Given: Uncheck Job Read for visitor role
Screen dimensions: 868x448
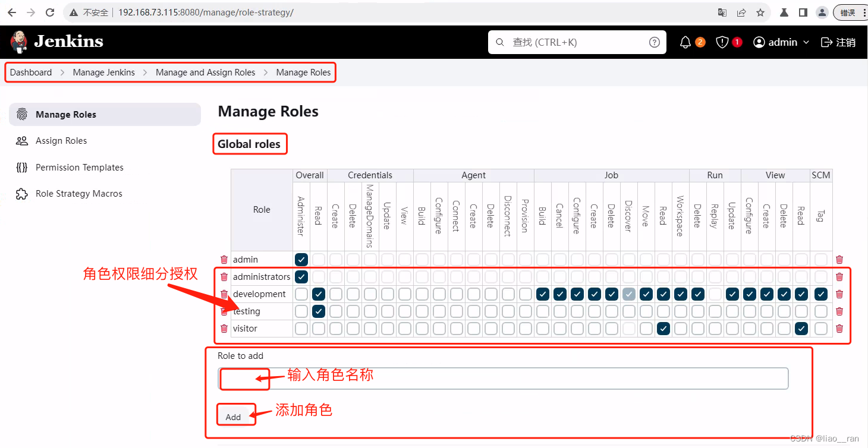Looking at the screenshot, I should pyautogui.click(x=663, y=329).
